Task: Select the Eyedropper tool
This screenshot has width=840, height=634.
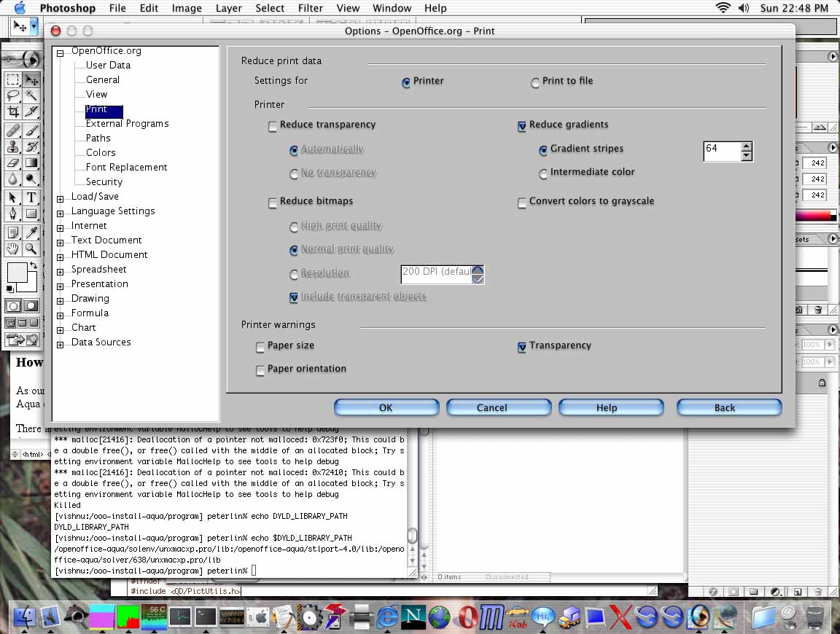Action: click(31, 232)
